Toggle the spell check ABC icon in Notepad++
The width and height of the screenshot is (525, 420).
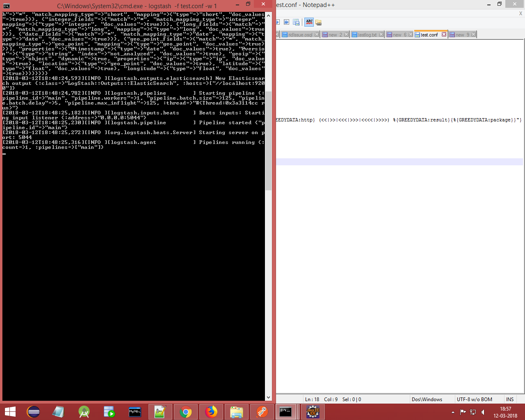tap(309, 22)
